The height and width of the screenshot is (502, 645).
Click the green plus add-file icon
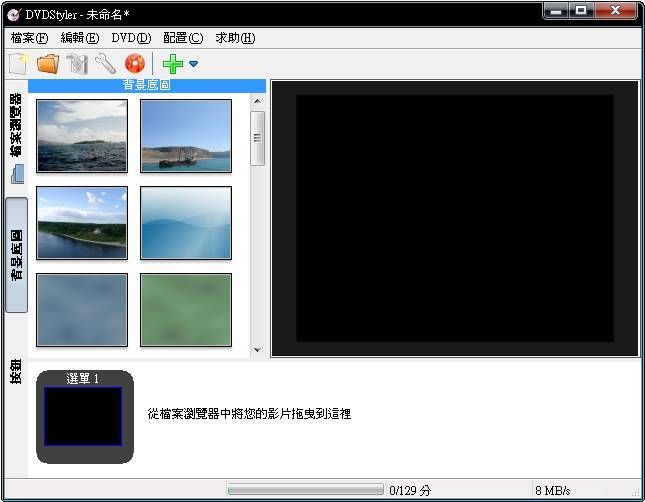click(x=172, y=64)
